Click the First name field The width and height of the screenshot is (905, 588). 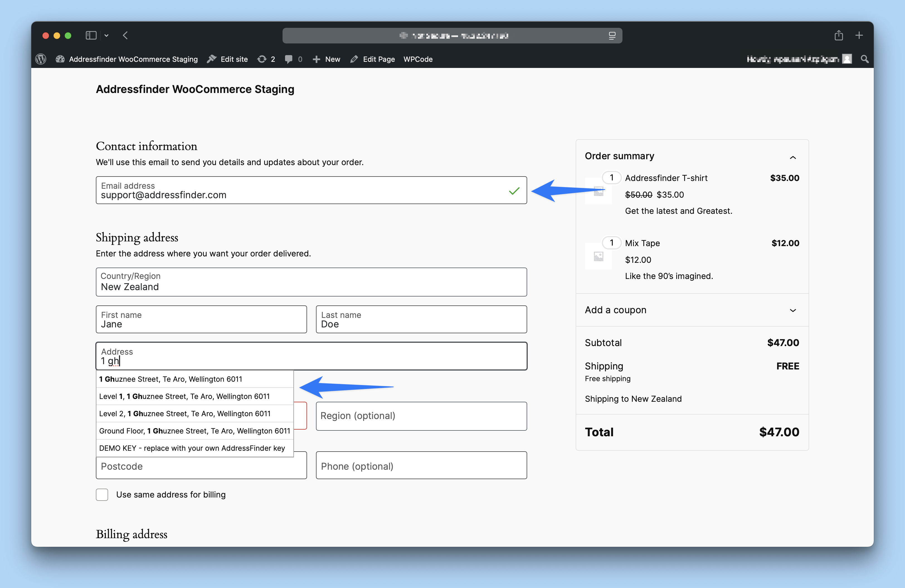point(201,319)
